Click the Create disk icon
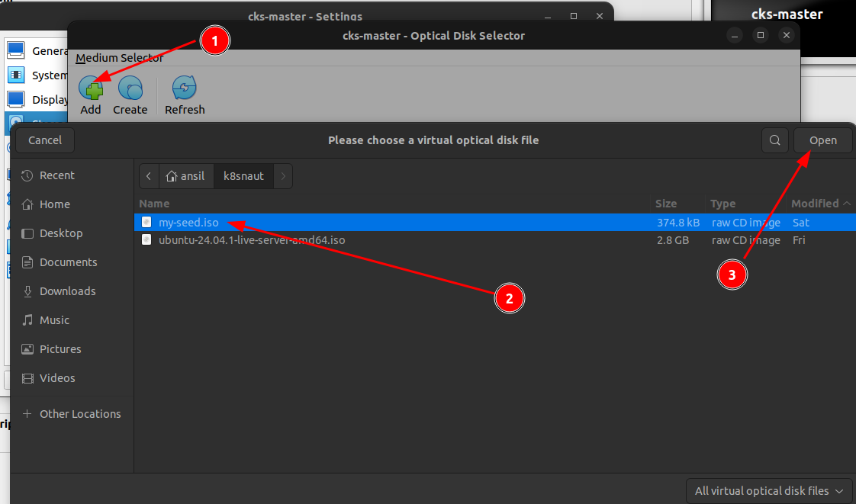 click(130, 89)
